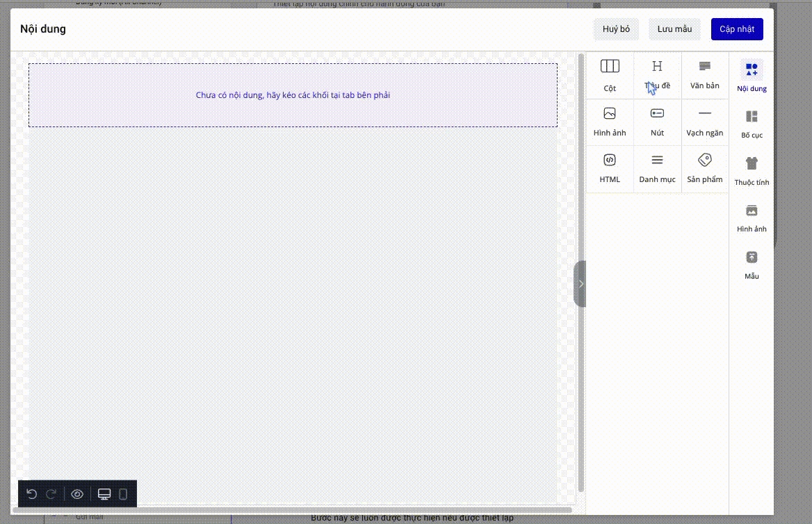The image size is (812, 524).
Task: Click the Cập nhật update button
Action: [x=736, y=29]
